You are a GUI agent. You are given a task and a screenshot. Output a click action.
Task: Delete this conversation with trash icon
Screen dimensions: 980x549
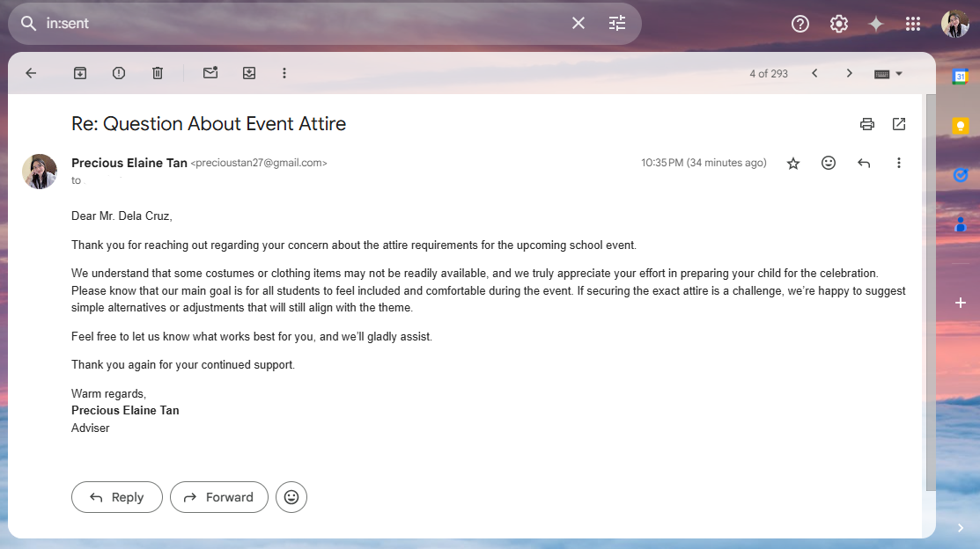(158, 73)
